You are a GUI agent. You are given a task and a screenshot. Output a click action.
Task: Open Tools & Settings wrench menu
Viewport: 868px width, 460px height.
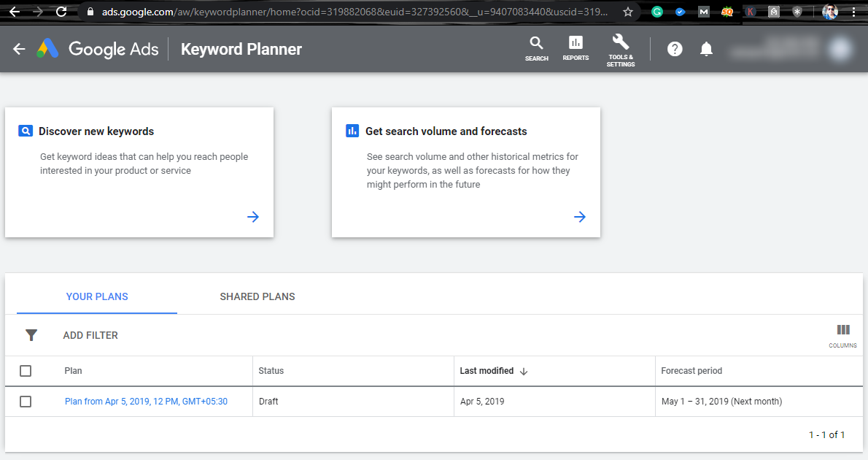click(621, 50)
